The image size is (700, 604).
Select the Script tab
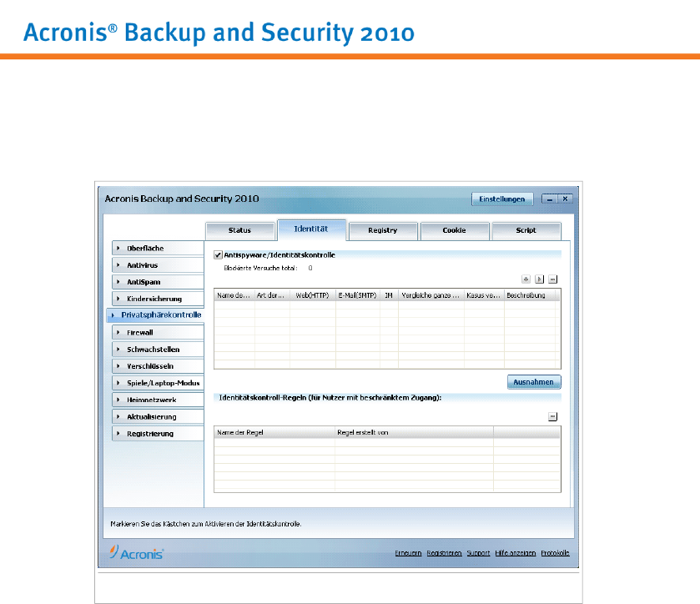coord(526,230)
